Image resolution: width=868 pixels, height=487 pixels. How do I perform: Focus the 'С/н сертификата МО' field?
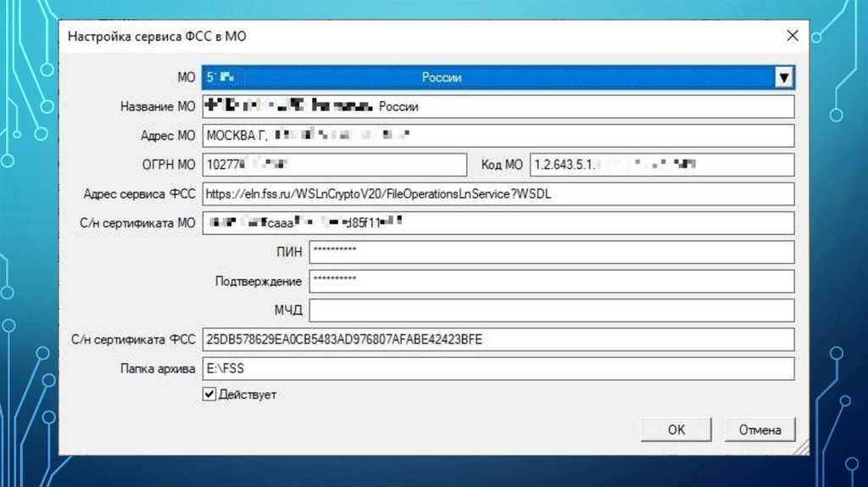point(497,223)
